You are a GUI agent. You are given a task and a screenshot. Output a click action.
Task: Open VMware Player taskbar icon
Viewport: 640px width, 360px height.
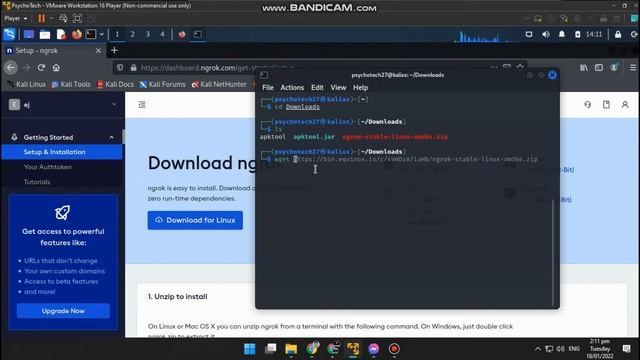pos(353,349)
